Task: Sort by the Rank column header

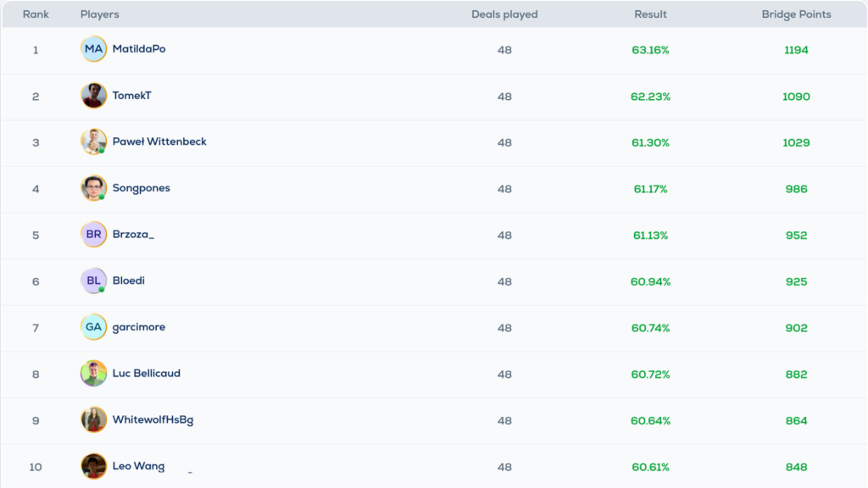Action: click(x=36, y=14)
